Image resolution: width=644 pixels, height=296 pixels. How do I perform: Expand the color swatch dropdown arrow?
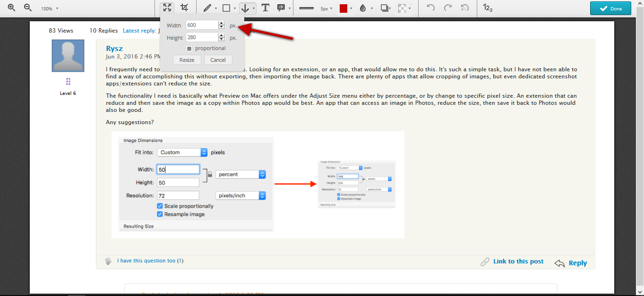(x=351, y=8)
